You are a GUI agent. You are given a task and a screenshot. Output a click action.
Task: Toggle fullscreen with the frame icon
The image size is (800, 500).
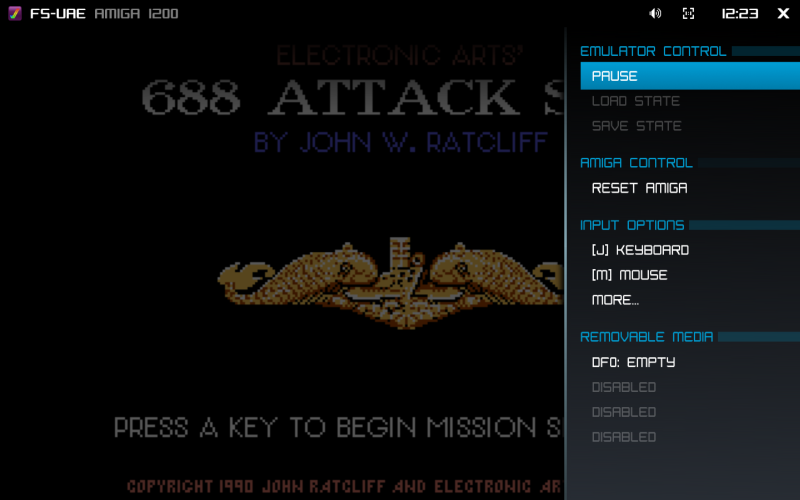[x=688, y=13]
